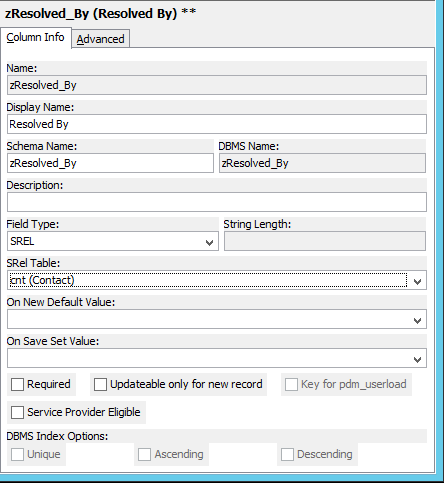Select the Column Info tab
This screenshot has width=444, height=483.
click(x=35, y=37)
